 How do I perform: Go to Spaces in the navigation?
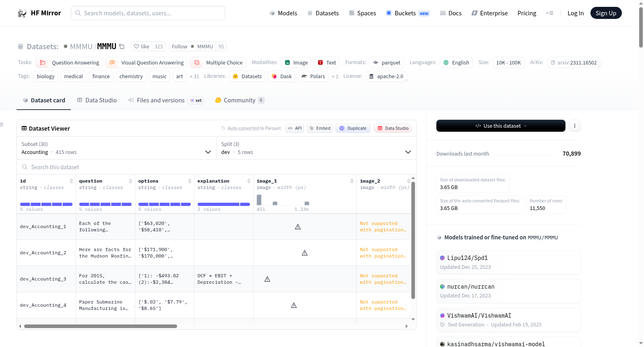click(363, 13)
